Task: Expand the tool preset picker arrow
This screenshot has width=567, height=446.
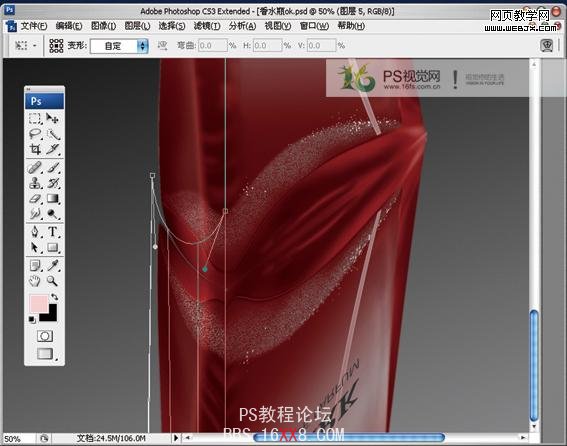Action: [35, 46]
